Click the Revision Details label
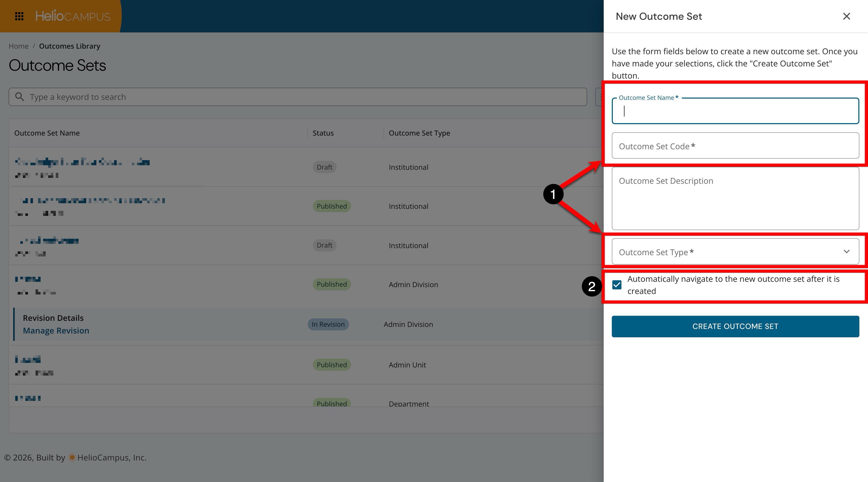 (x=53, y=318)
